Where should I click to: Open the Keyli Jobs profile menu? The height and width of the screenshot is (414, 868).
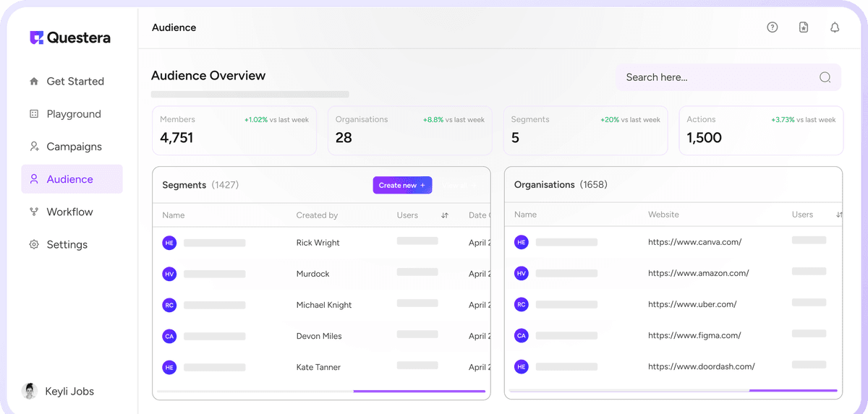(59, 392)
